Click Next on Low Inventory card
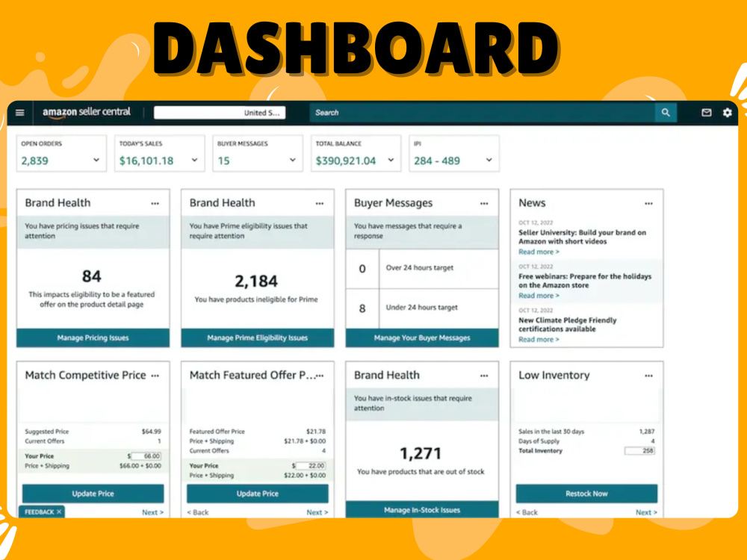Image resolution: width=747 pixels, height=560 pixels. [646, 512]
